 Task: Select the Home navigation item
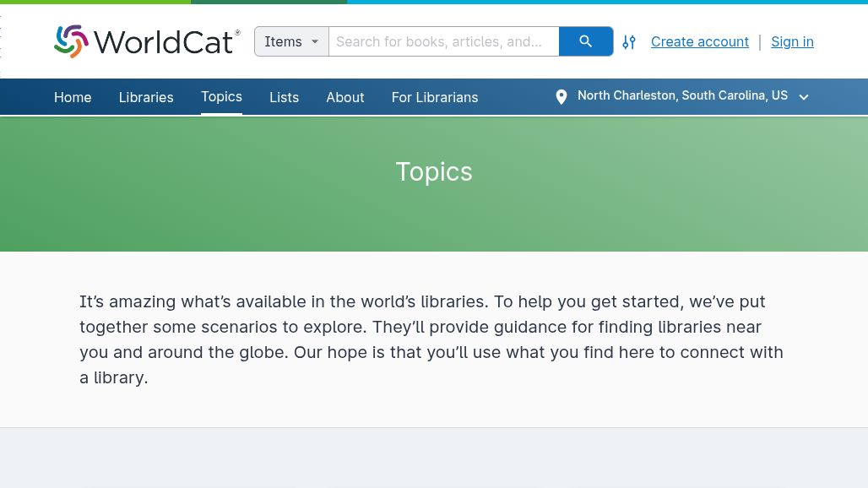73,97
